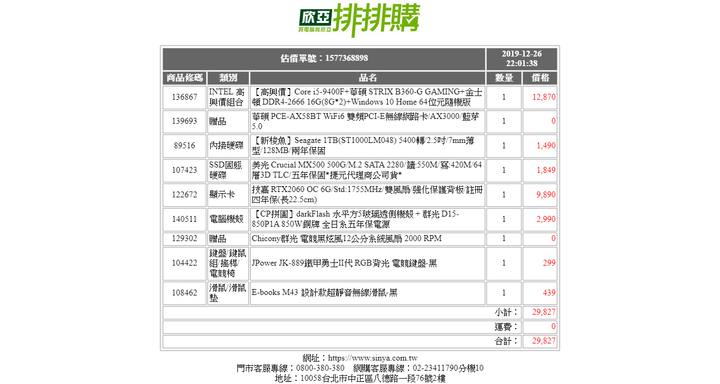Select product code 107423
This screenshot has width=720, height=384.
pyautogui.click(x=184, y=170)
